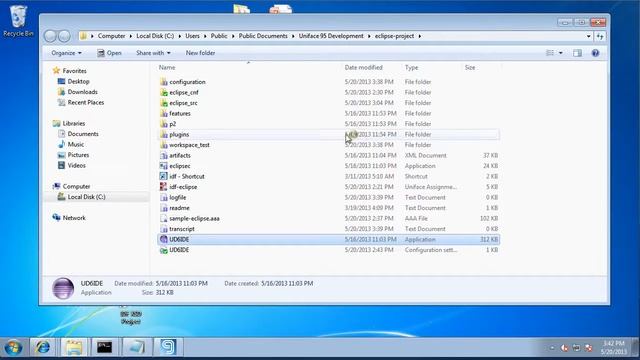This screenshot has width=640, height=360.
Task: Expand the arrow after Public Documents breadcrumb
Action: [293, 36]
